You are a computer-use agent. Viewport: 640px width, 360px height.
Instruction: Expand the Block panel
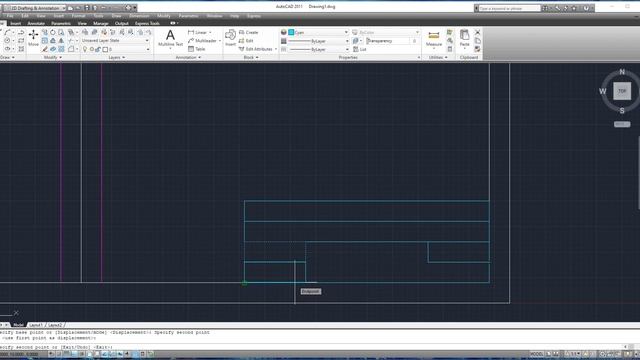pyautogui.click(x=251, y=58)
